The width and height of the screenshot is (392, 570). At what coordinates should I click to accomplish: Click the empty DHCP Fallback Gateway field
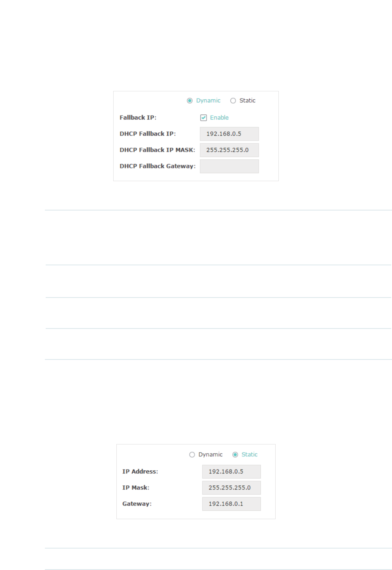coord(229,166)
